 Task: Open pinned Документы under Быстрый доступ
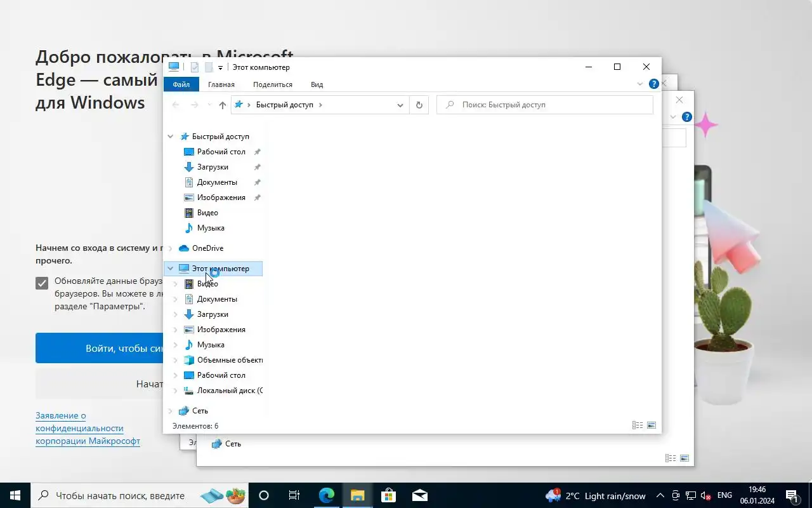coord(217,182)
